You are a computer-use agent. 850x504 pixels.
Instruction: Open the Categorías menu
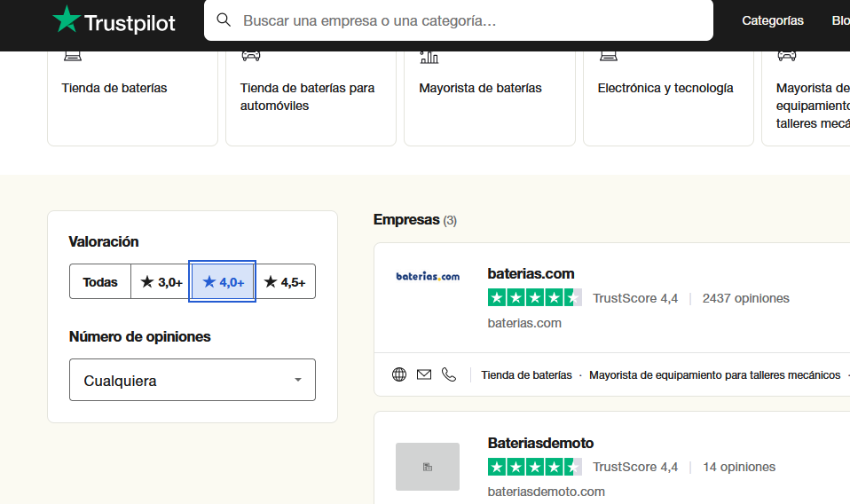pos(773,20)
